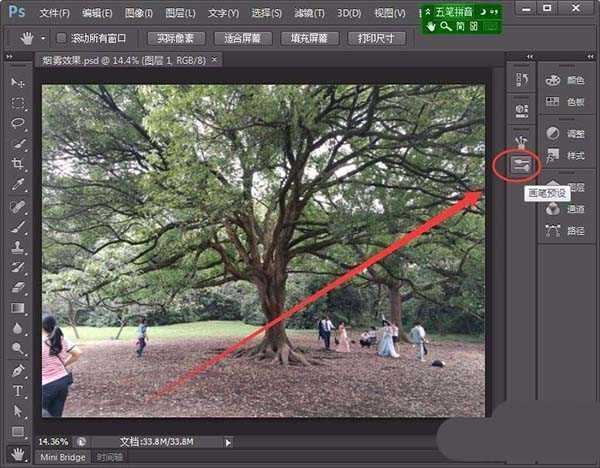Select the Lasso tool
The width and height of the screenshot is (600, 468).
18,123
